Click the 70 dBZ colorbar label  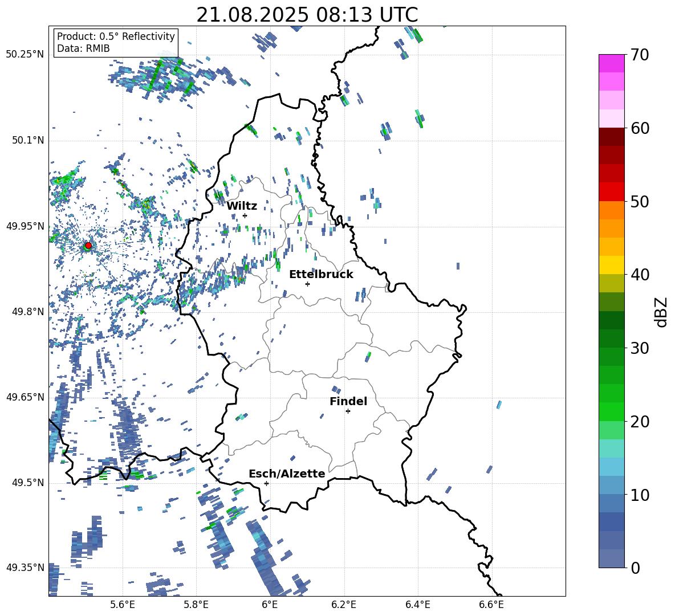point(640,55)
